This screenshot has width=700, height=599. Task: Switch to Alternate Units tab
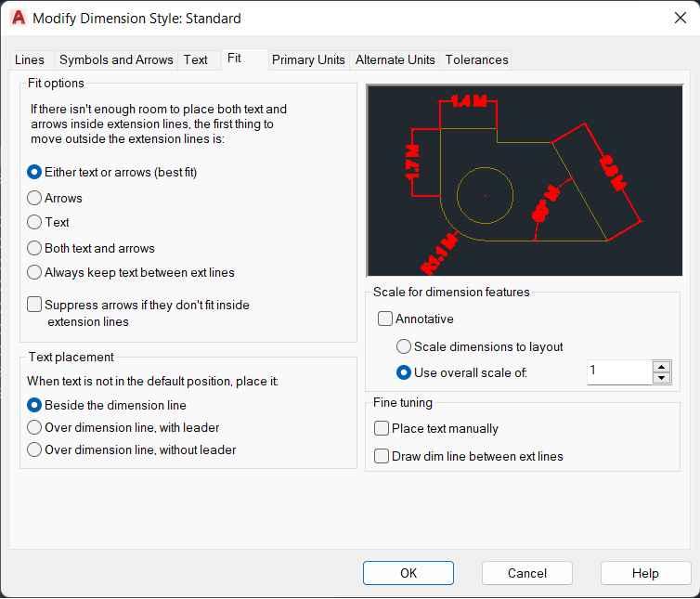(395, 59)
